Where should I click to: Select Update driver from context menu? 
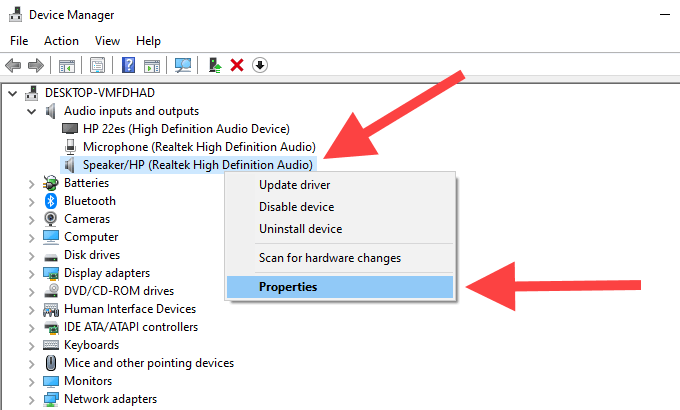tap(294, 185)
